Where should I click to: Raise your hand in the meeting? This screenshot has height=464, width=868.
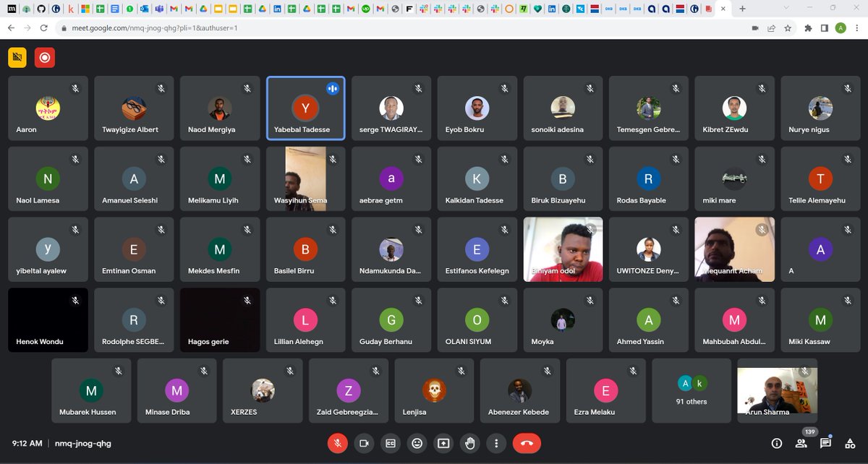(470, 443)
